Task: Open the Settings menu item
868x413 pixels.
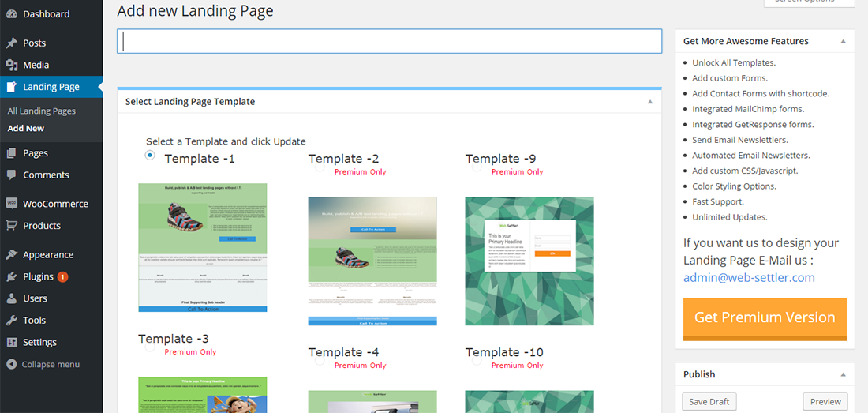Action: pyautogui.click(x=51, y=342)
